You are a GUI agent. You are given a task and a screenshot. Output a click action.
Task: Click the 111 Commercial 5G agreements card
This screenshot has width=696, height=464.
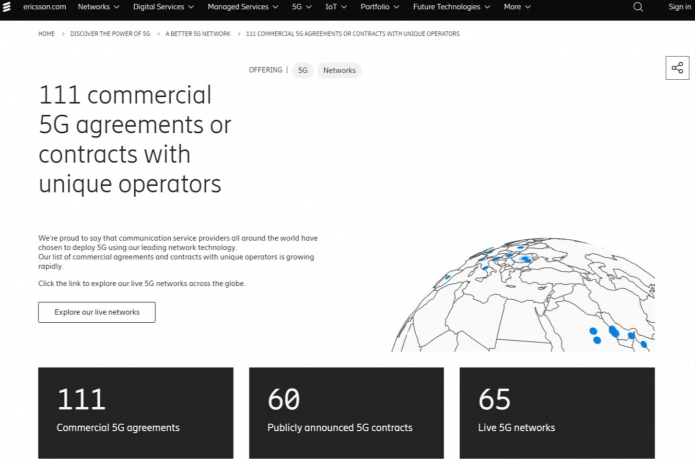tap(135, 411)
